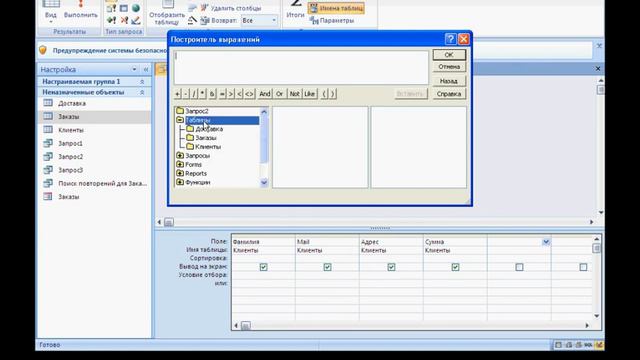Click Отмена to cancel expression builder
The image size is (640, 360).
tap(449, 67)
